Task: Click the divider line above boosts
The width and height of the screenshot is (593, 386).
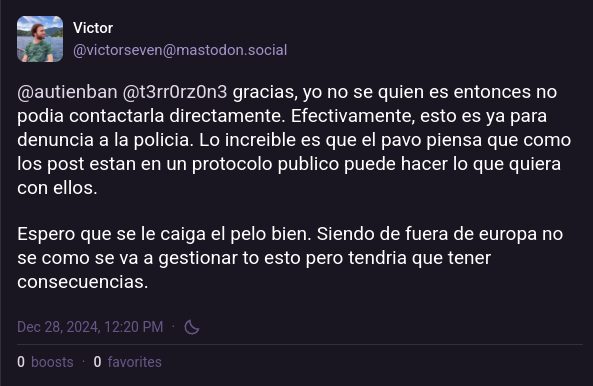Action: [x=300, y=344]
